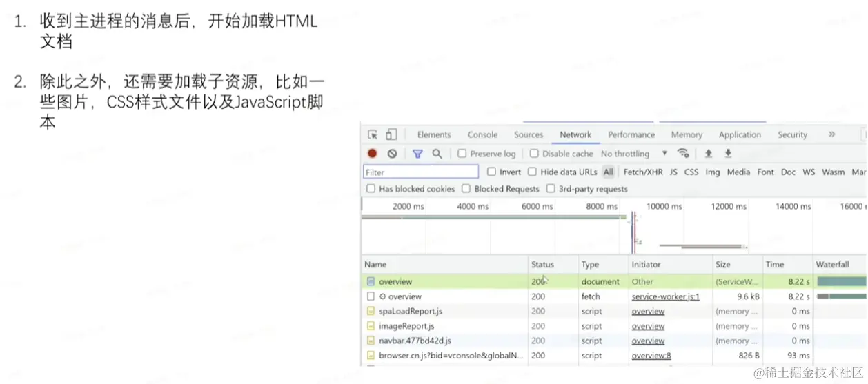Open overview initiator link in navbar.477bd42d.js row
Image resolution: width=868 pixels, height=384 pixels.
(648, 341)
